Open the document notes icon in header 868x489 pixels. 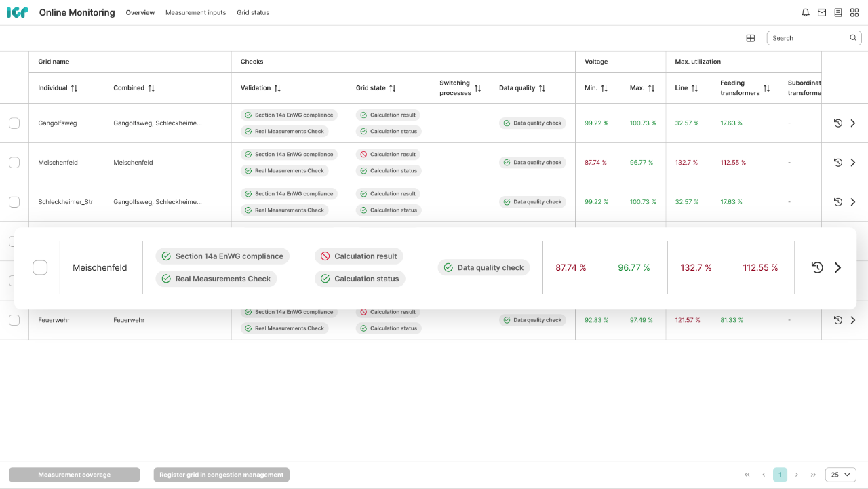click(838, 13)
